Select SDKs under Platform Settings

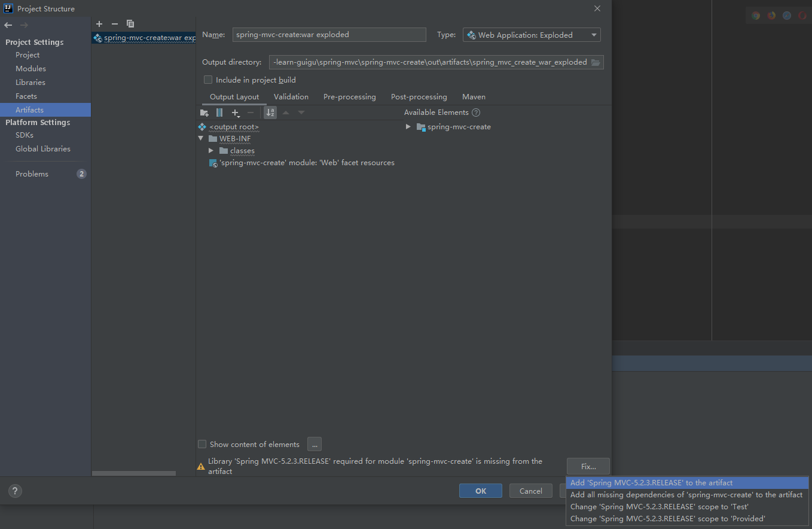(25, 135)
